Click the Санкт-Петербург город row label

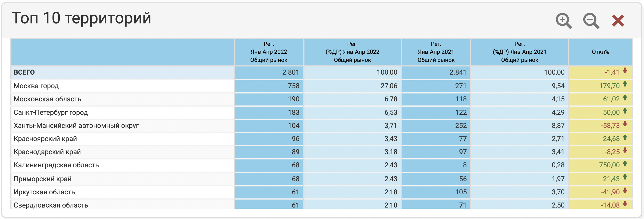51,113
